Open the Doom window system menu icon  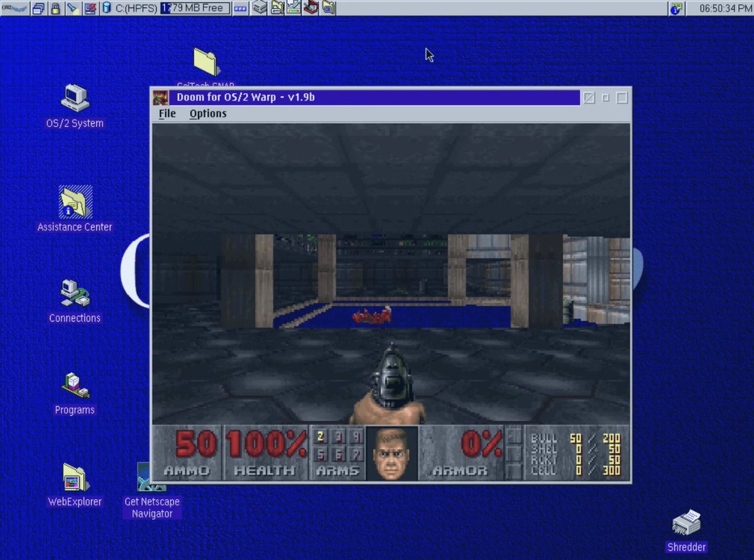pos(160,97)
